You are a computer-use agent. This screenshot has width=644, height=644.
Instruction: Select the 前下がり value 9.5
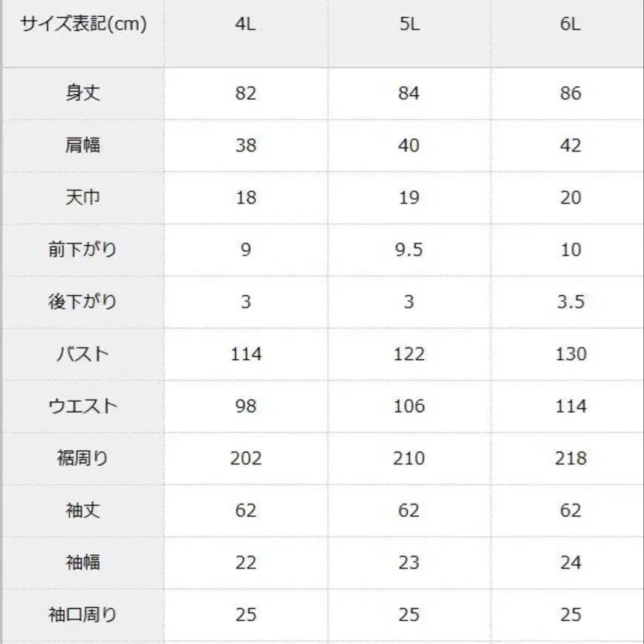click(x=409, y=250)
